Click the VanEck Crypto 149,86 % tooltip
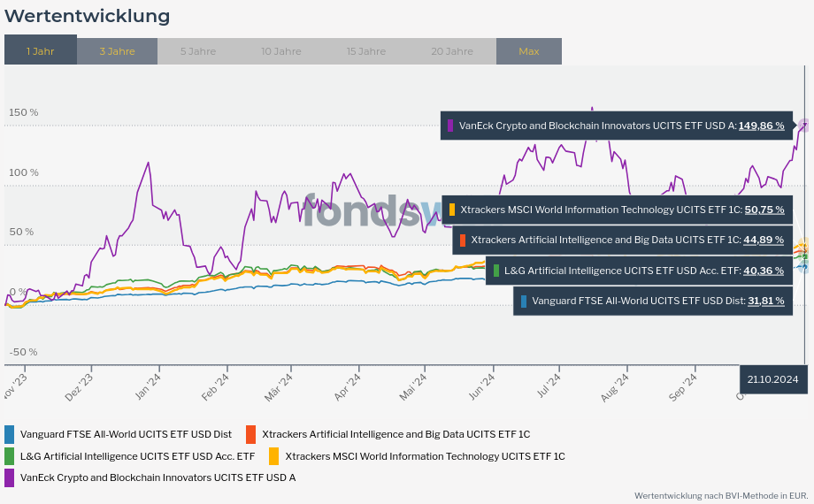This screenshot has width=814, height=504. pyautogui.click(x=616, y=126)
